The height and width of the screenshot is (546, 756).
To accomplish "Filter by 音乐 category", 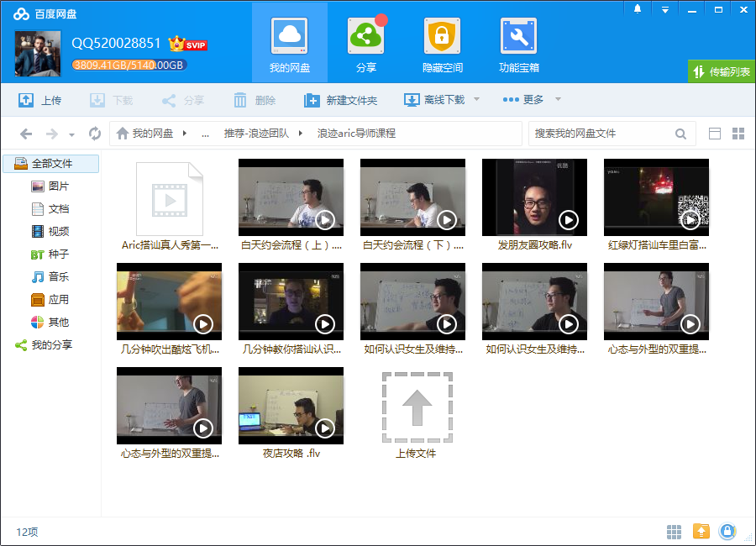I will point(50,277).
